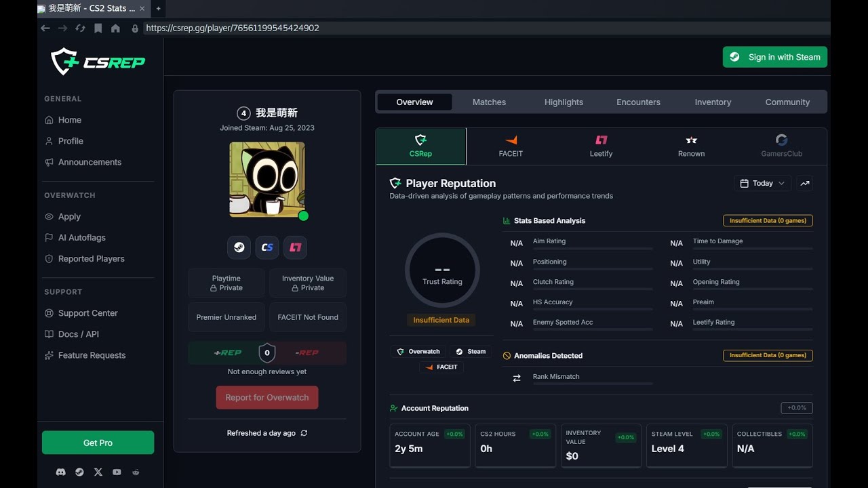Click Sign in with Steam
868x488 pixels.
[775, 57]
